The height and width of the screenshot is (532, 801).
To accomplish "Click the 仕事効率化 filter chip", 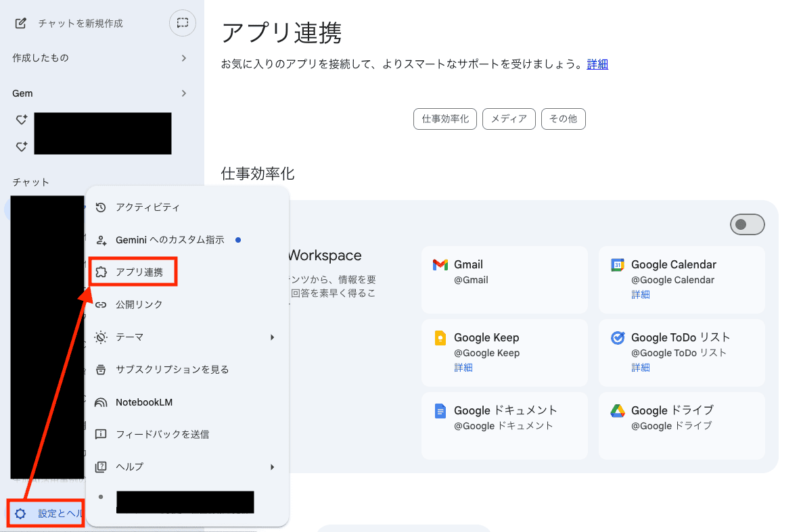I will 445,119.
